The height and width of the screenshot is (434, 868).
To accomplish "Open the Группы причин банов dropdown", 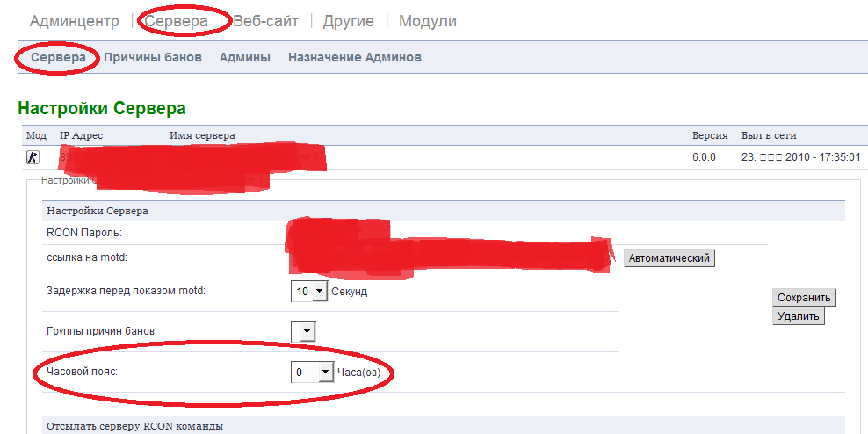I will point(303,331).
